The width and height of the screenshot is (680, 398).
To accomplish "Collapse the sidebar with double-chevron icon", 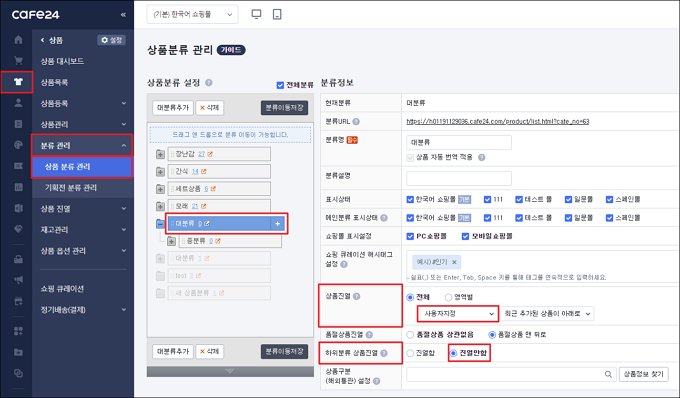I will tap(123, 15).
